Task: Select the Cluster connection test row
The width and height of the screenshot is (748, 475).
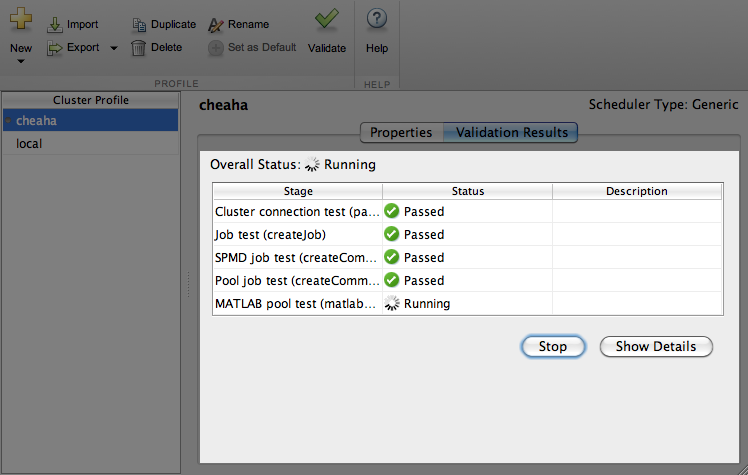Action: tap(297, 212)
